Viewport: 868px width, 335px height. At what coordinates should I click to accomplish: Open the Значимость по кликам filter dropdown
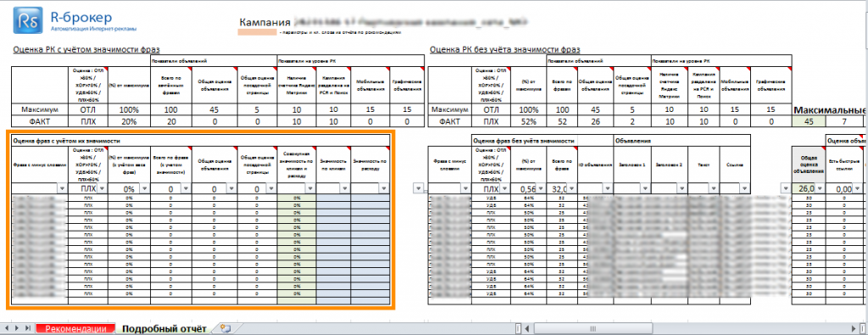tap(344, 189)
